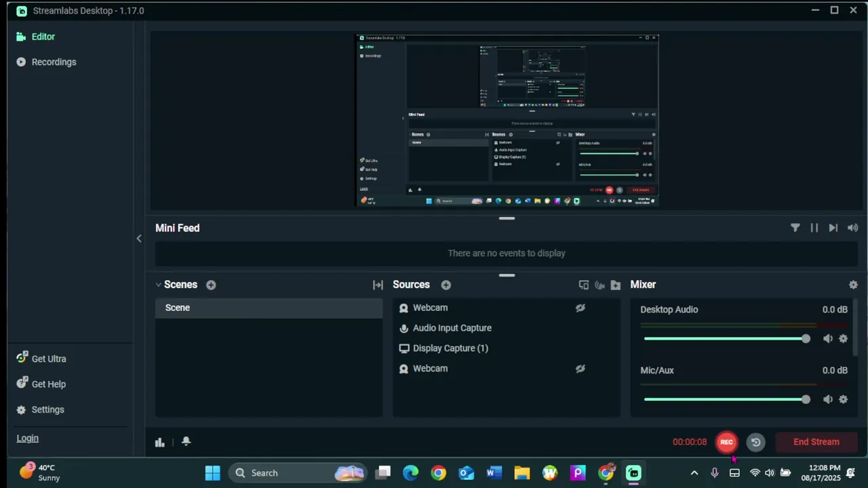Collapse the Scenes panel chevron
Screen dimensions: 868x488
point(158,285)
